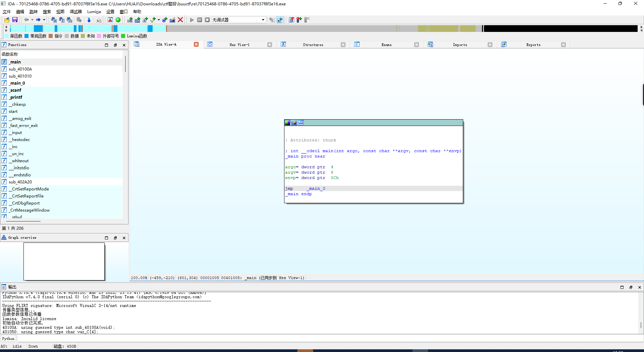Select _CrtMessageWindow in the Functions list
Viewport: 644px width, 352px height.
[x=62, y=210]
